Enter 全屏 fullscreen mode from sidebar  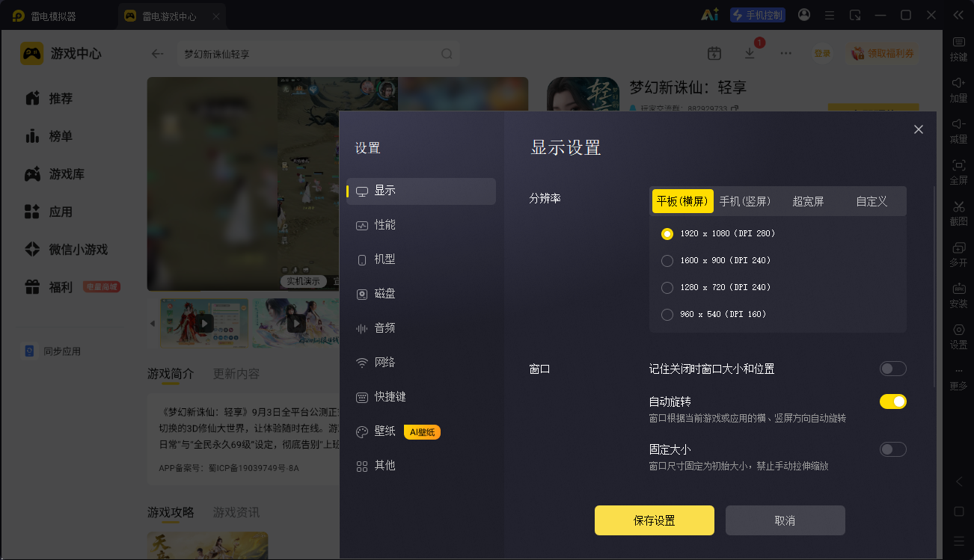(958, 171)
